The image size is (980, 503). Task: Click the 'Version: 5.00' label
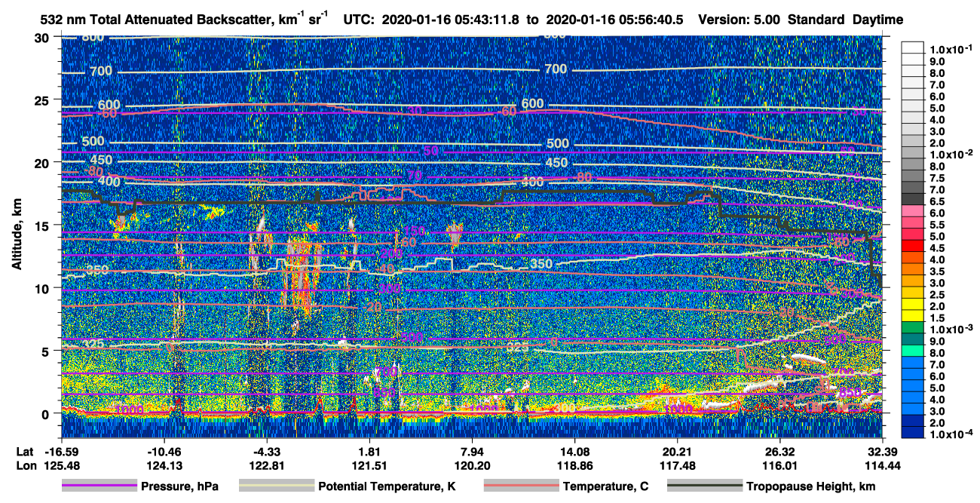tap(739, 20)
